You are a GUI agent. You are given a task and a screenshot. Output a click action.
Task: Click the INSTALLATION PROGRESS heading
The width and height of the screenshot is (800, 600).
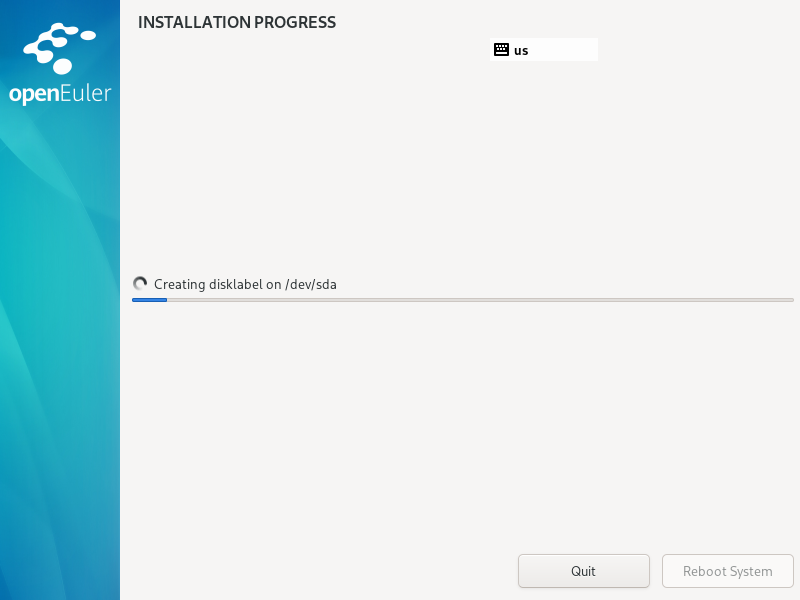coord(237,22)
